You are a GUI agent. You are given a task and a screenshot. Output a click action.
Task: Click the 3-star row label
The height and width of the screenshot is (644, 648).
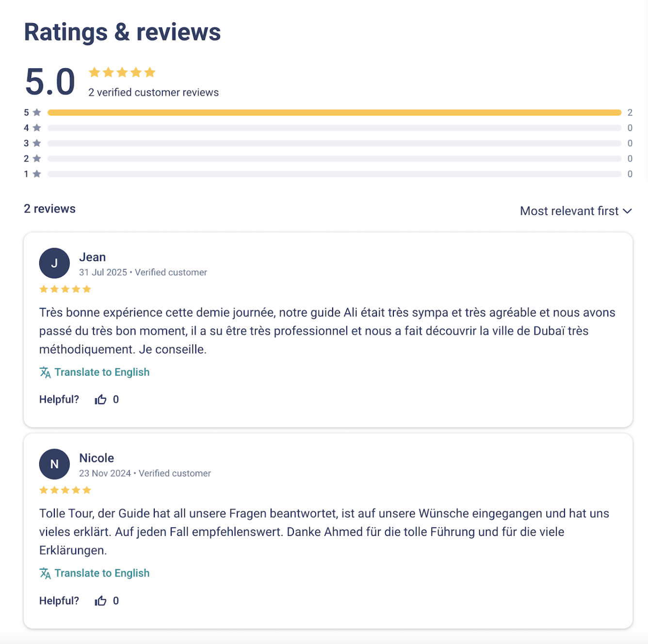32,144
